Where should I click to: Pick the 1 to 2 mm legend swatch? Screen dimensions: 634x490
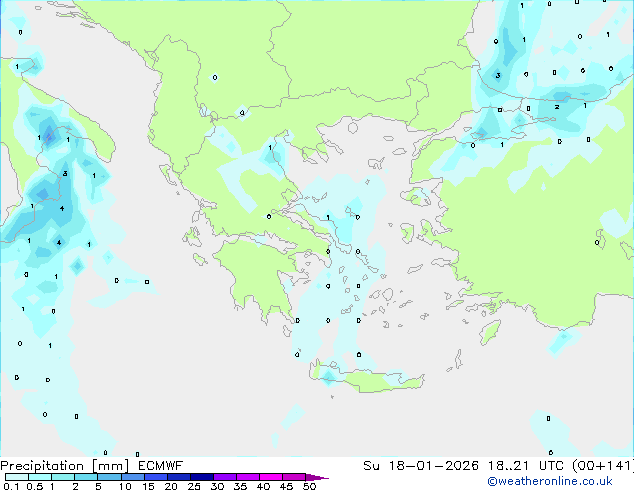[x=63, y=477]
